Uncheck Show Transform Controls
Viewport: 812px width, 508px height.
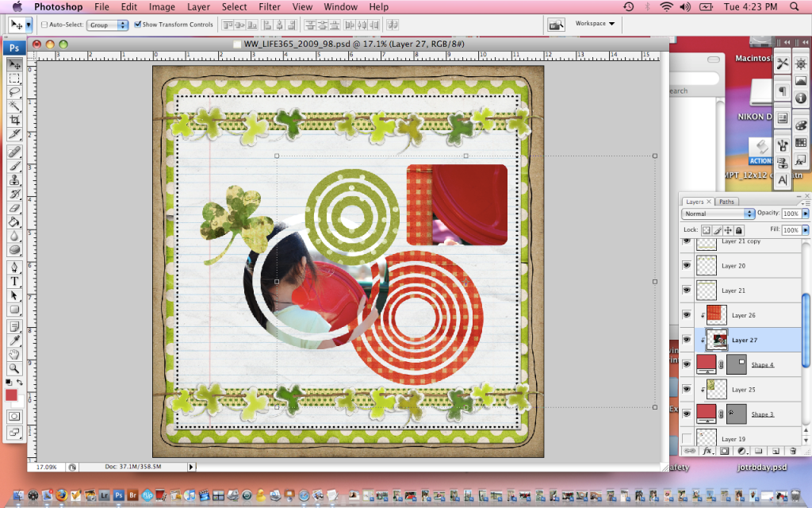(137, 25)
